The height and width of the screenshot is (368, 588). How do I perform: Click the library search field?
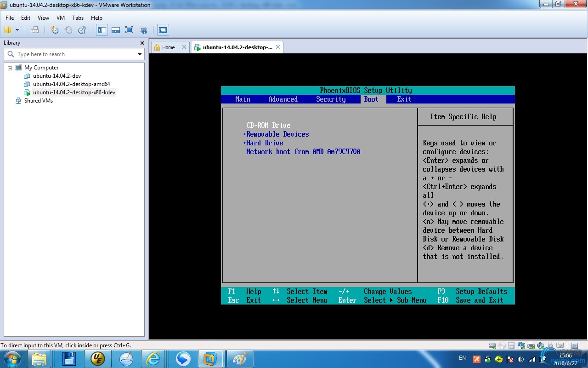[x=73, y=54]
